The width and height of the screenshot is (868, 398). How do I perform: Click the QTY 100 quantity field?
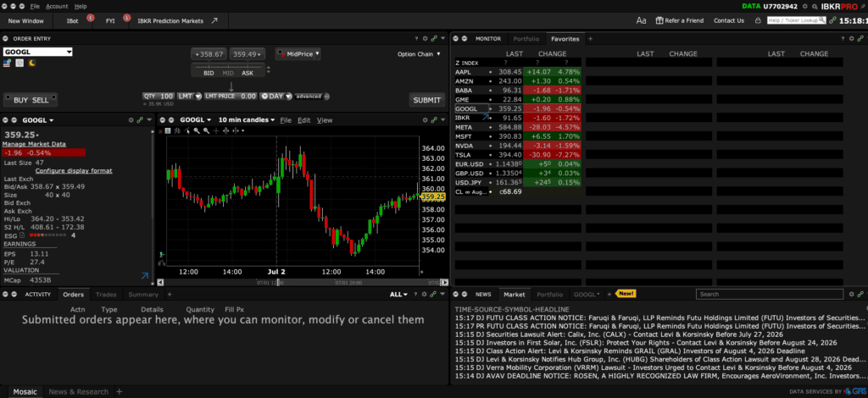pyautogui.click(x=159, y=97)
